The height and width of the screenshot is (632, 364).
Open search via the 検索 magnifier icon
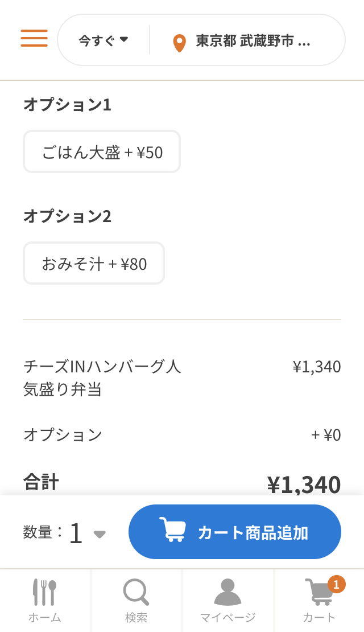click(136, 592)
